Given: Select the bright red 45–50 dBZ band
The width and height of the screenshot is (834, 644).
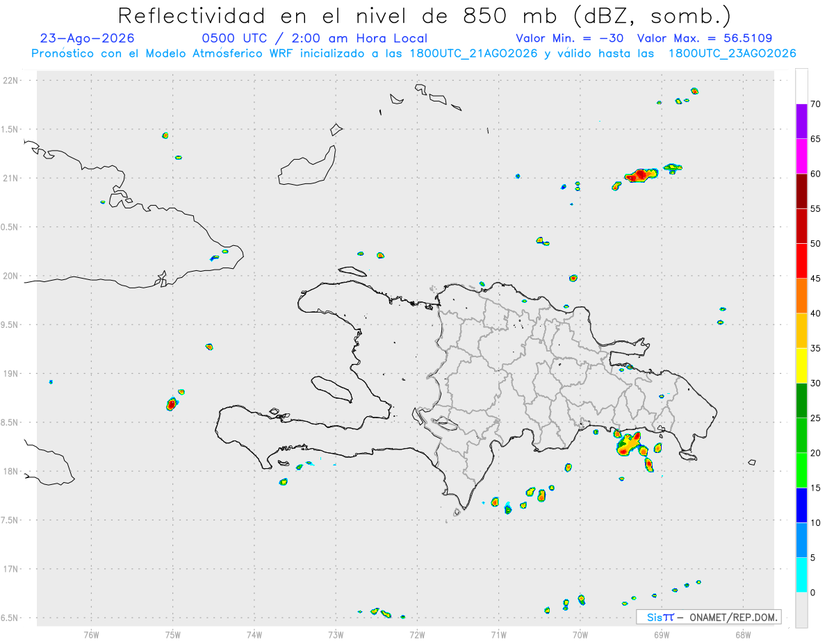Looking at the screenshot, I should point(801,261).
